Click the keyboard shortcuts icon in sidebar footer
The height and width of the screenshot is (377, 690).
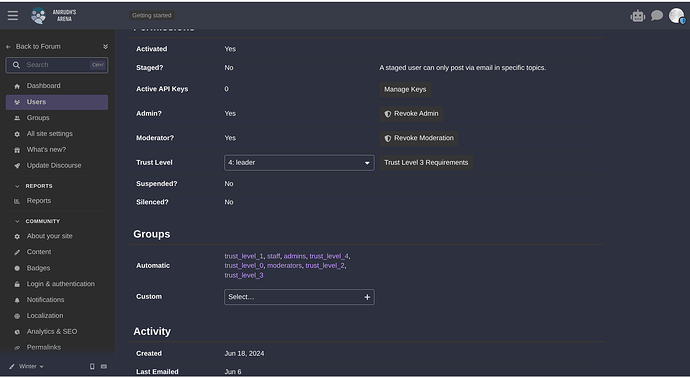104,366
